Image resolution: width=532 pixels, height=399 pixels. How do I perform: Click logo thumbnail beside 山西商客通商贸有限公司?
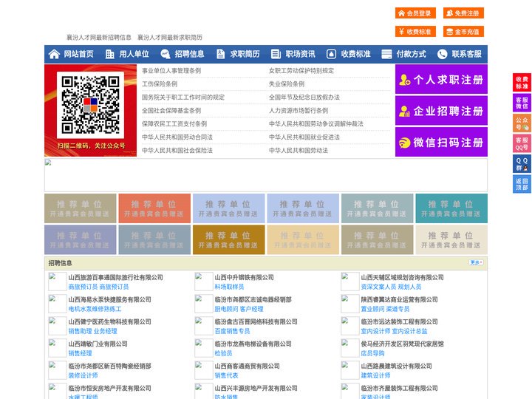[x=204, y=370]
